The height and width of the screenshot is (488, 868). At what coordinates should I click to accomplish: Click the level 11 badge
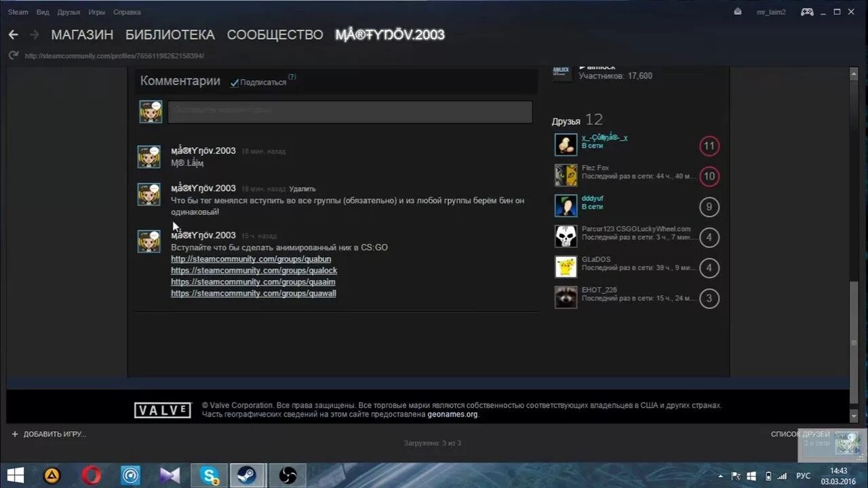tap(709, 146)
